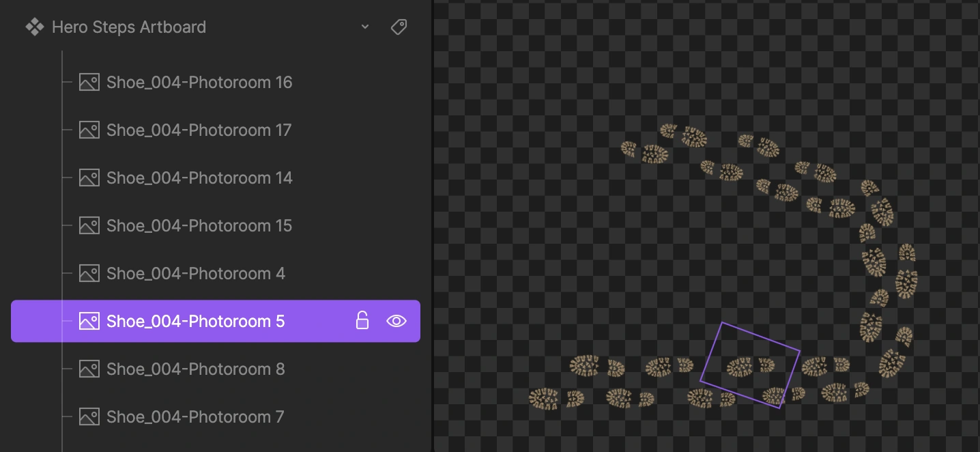980x452 pixels.
Task: Click image icon of Shoe_004-Photoroom 7
Action: click(x=89, y=417)
